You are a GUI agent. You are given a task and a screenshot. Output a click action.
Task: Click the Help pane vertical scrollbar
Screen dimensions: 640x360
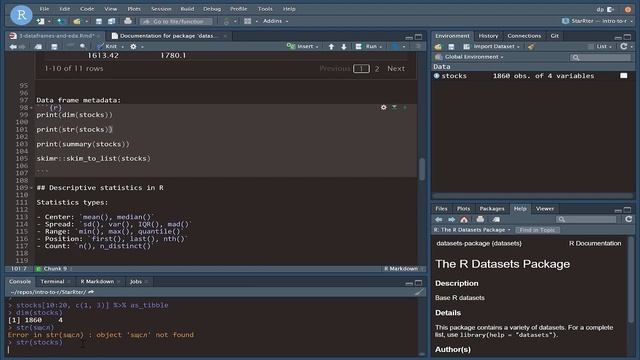click(x=631, y=280)
